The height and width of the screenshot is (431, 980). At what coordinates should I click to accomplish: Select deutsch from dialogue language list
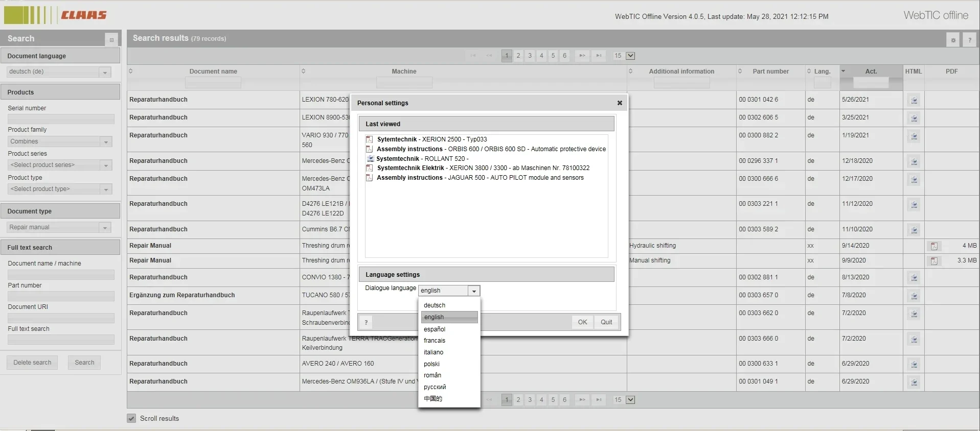tap(435, 305)
